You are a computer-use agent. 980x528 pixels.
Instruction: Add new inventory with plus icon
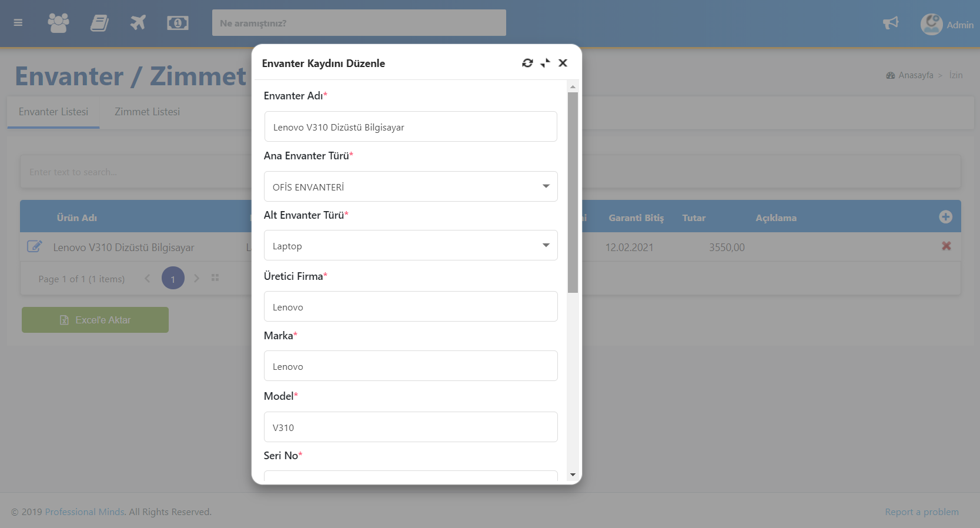coord(945,217)
